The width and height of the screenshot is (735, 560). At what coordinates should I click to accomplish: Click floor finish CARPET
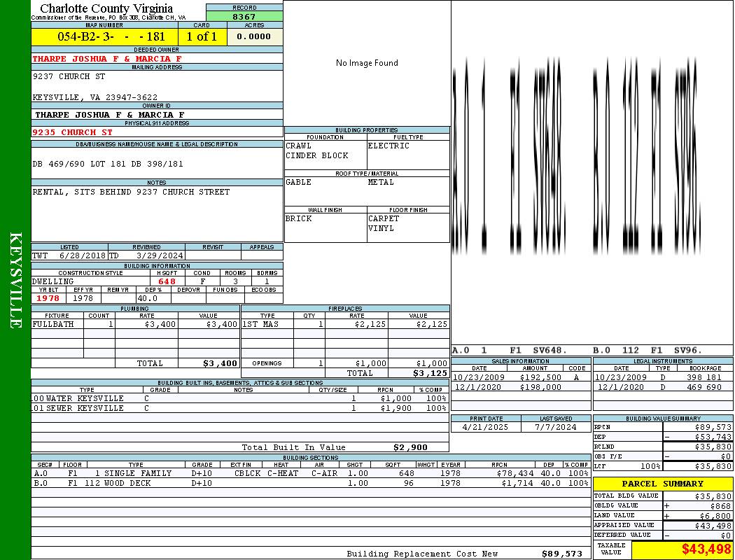384,219
